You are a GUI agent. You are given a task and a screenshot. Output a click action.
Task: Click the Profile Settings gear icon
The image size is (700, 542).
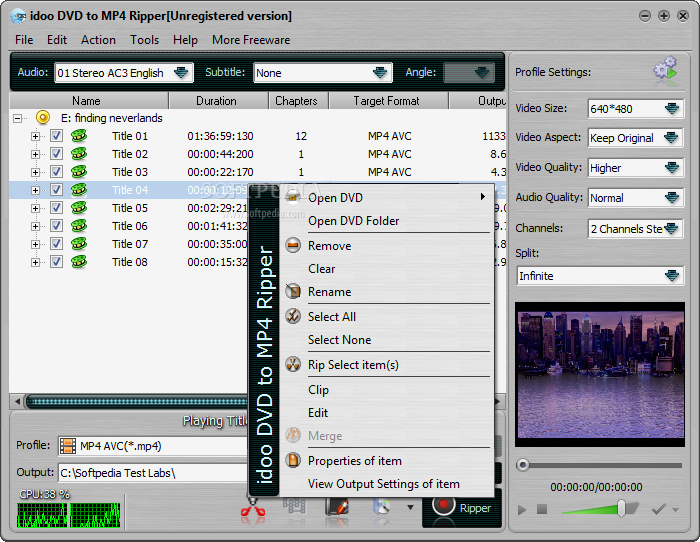pos(665,71)
